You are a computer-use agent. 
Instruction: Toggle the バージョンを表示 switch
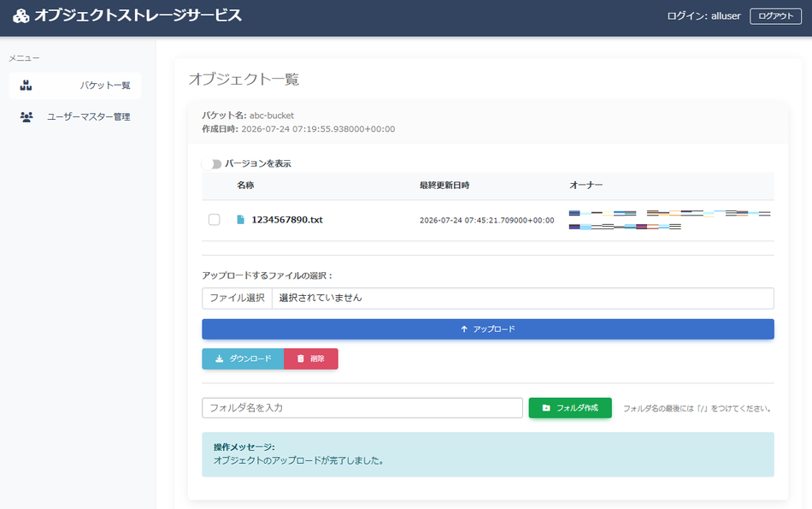tap(212, 163)
